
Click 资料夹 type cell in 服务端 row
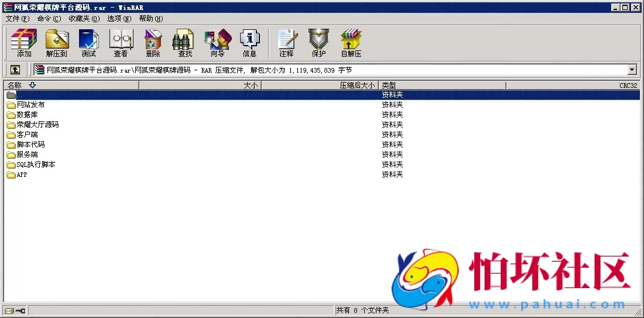(x=392, y=155)
